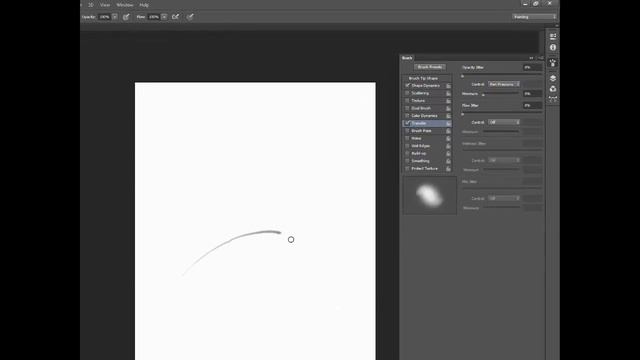This screenshot has height=360, width=640.
Task: Click lock icon beside Protect Texture
Action: pos(448,169)
